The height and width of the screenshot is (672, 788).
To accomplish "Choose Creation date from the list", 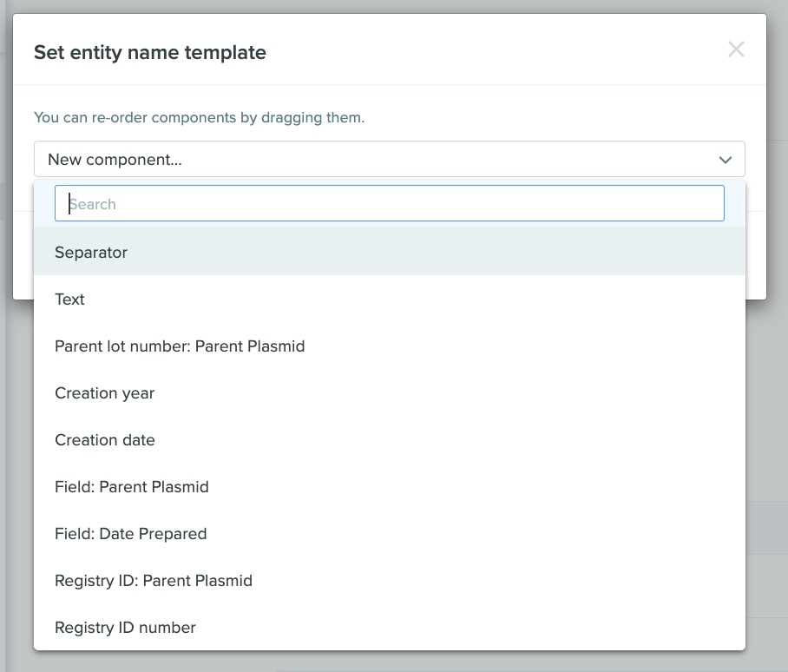I will pyautogui.click(x=390, y=440).
